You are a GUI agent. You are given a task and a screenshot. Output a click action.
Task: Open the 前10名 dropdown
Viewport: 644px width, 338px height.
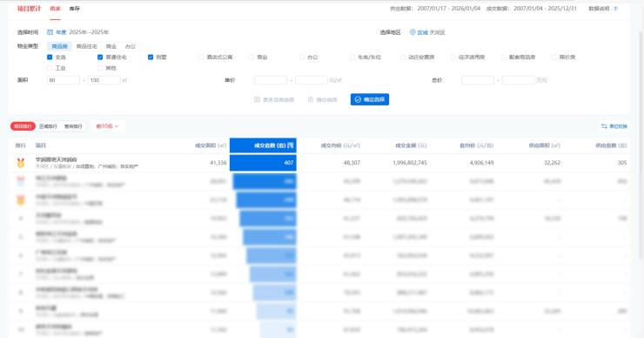click(107, 126)
